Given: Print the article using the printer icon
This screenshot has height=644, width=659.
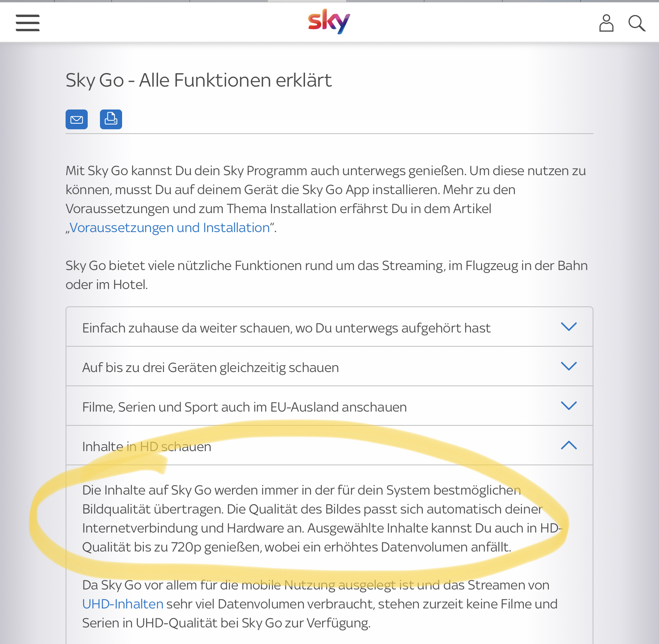Looking at the screenshot, I should [111, 119].
